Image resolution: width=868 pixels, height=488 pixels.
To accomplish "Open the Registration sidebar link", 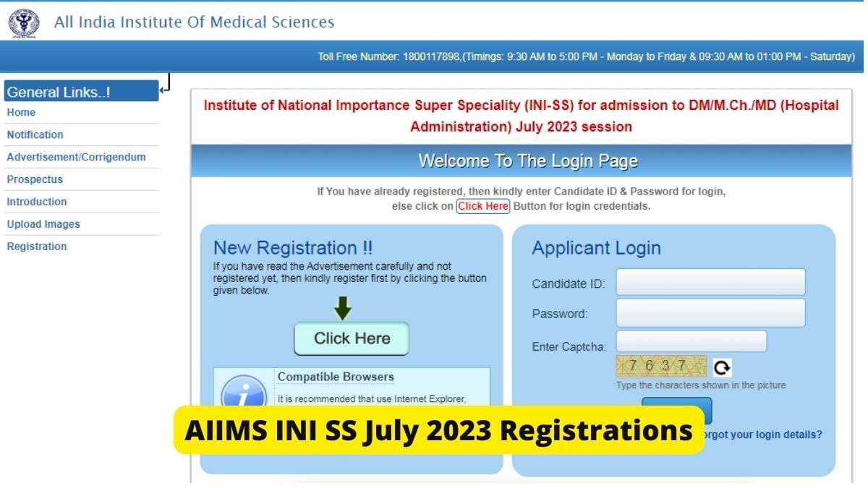I will [x=37, y=247].
